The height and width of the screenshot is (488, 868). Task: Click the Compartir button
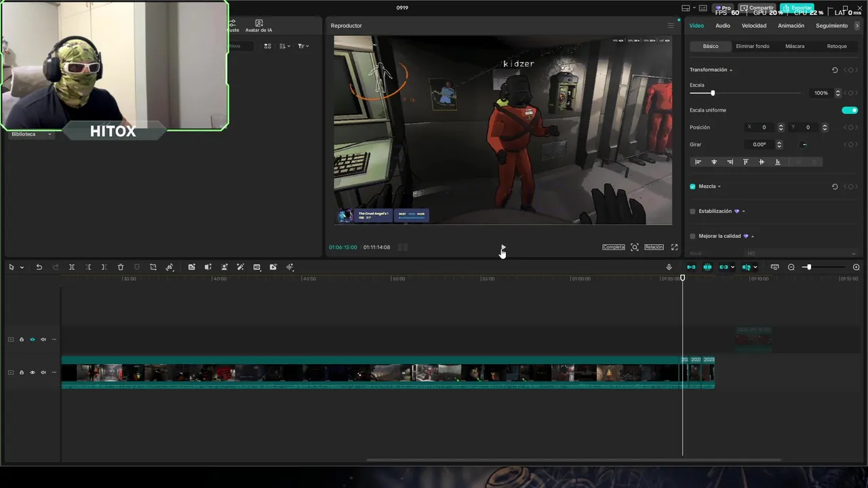[x=757, y=8]
